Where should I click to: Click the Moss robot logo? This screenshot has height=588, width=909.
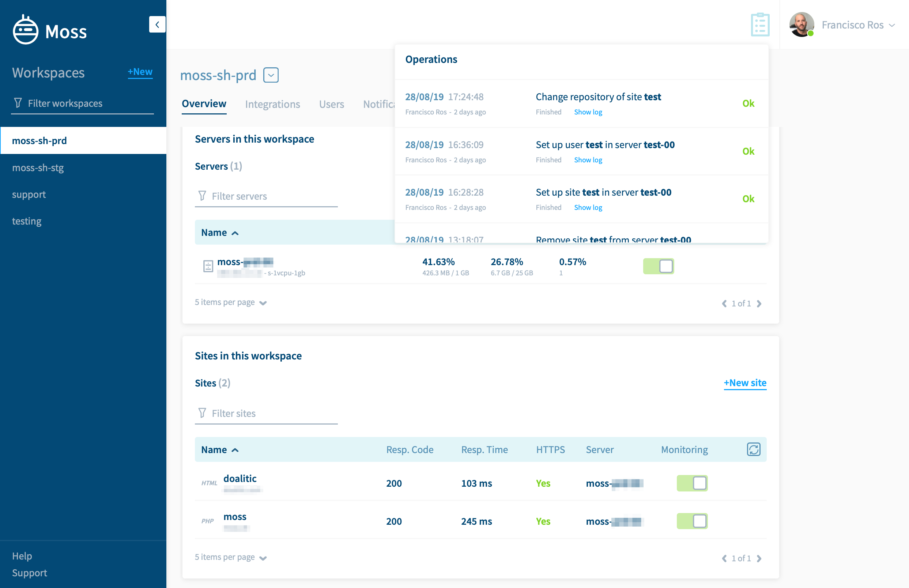tap(26, 29)
